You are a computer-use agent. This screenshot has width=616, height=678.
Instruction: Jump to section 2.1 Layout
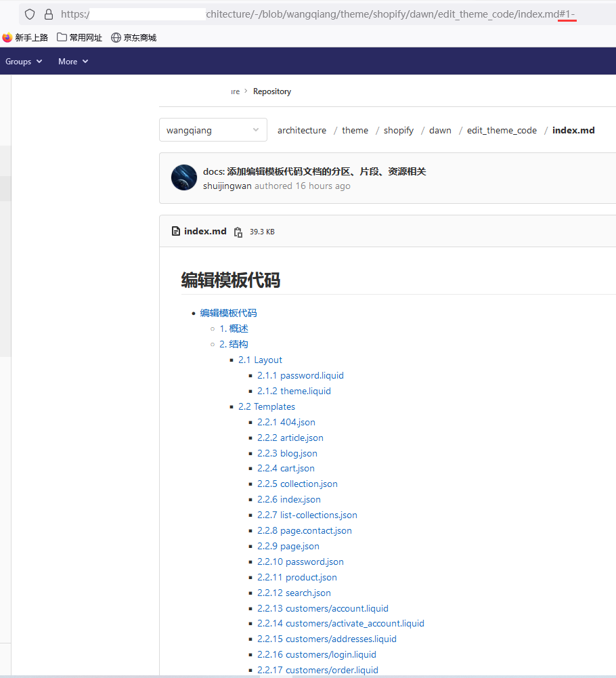click(x=260, y=360)
